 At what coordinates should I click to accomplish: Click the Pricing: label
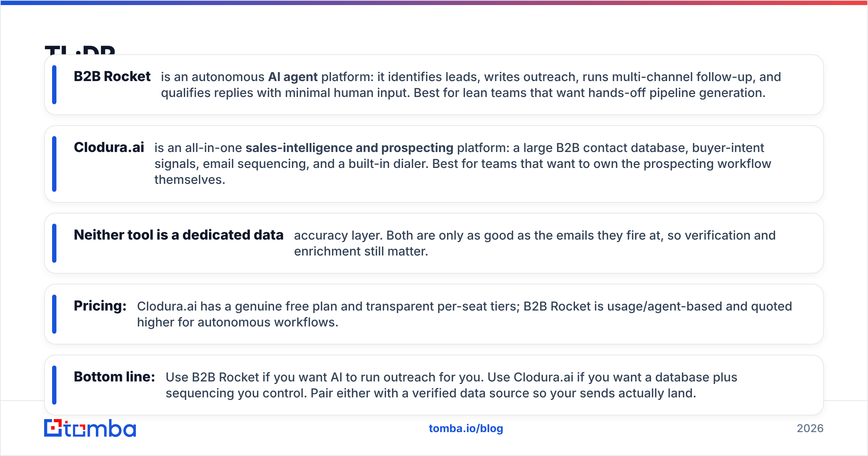100,306
